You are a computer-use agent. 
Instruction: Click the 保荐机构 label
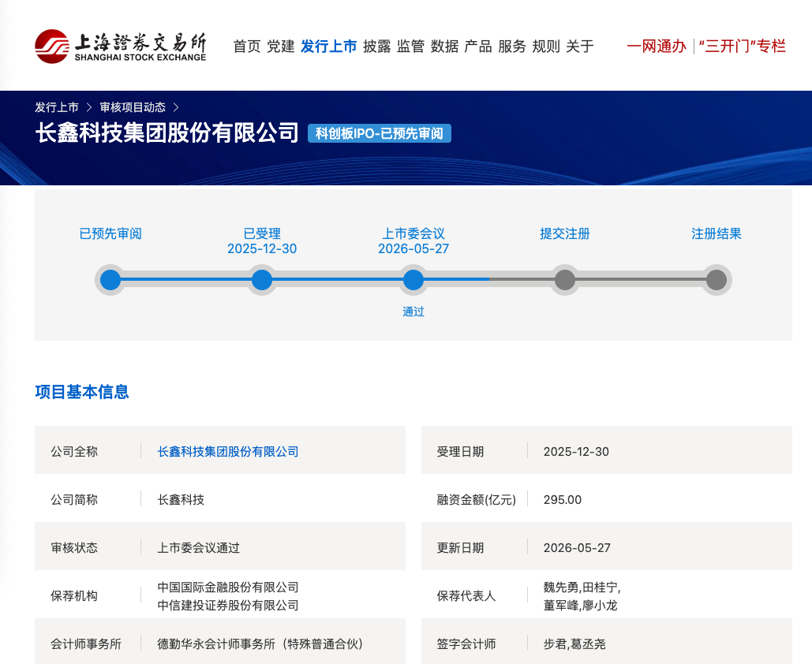coord(74,596)
